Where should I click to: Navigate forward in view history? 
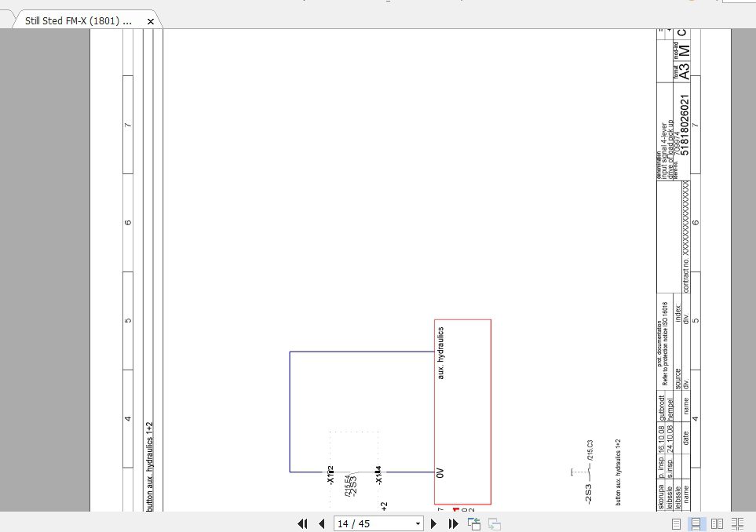(x=495, y=523)
